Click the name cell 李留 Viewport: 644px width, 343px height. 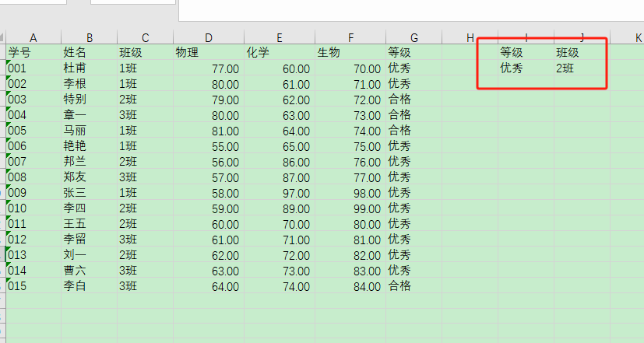pyautogui.click(x=89, y=240)
